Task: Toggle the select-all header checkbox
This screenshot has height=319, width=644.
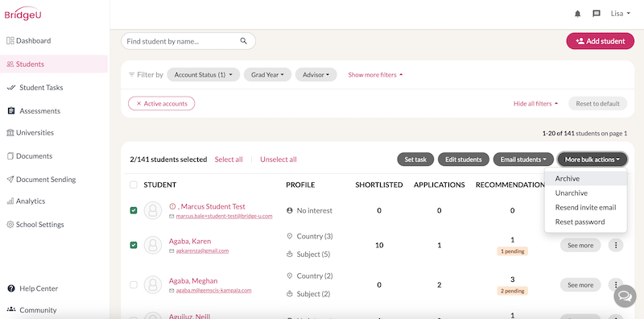Action: pyautogui.click(x=134, y=185)
